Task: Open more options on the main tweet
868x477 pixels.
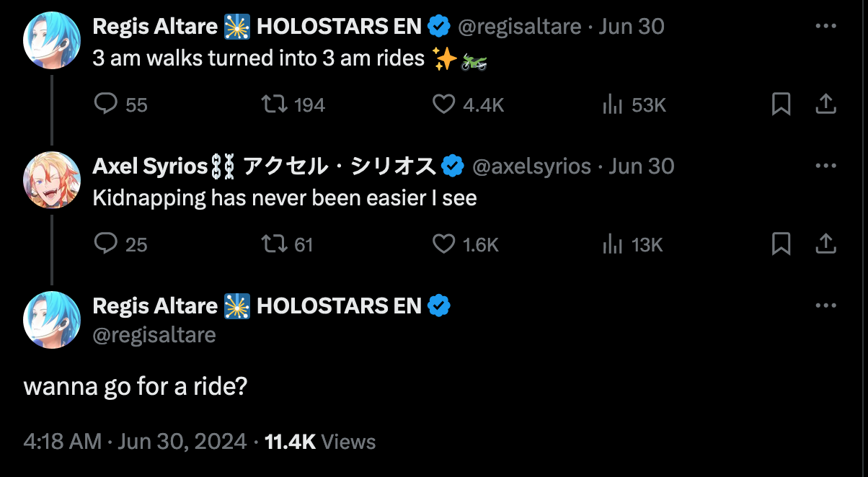Action: (x=825, y=305)
